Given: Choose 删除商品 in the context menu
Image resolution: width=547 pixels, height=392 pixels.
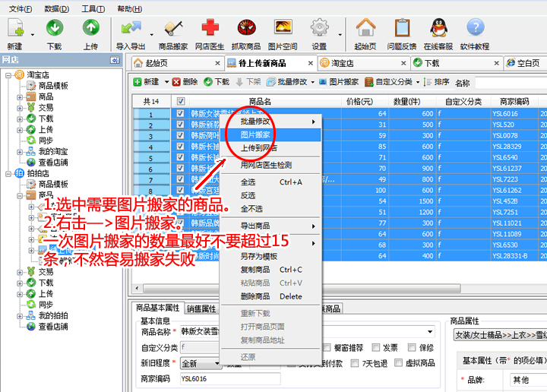Looking at the screenshot, I should (x=270, y=296).
